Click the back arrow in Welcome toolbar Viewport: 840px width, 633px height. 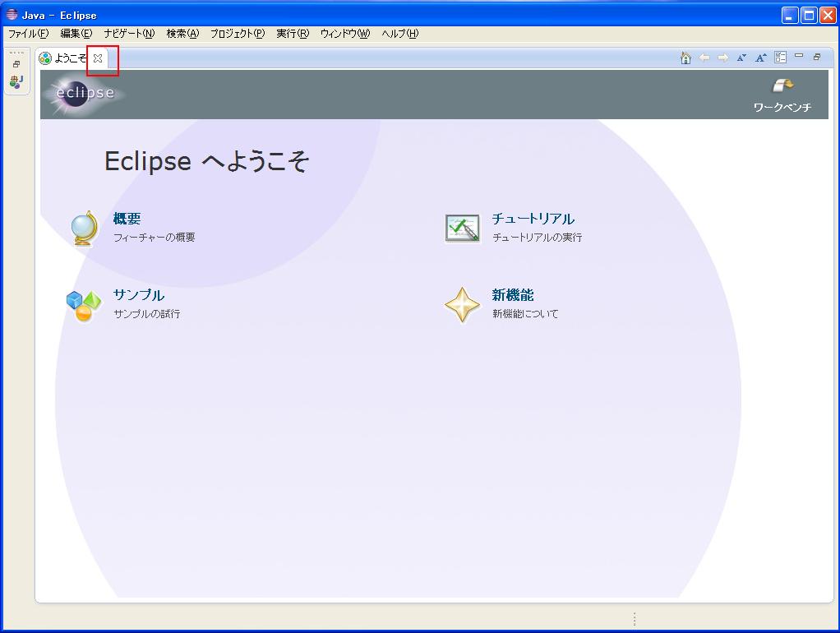pyautogui.click(x=704, y=58)
